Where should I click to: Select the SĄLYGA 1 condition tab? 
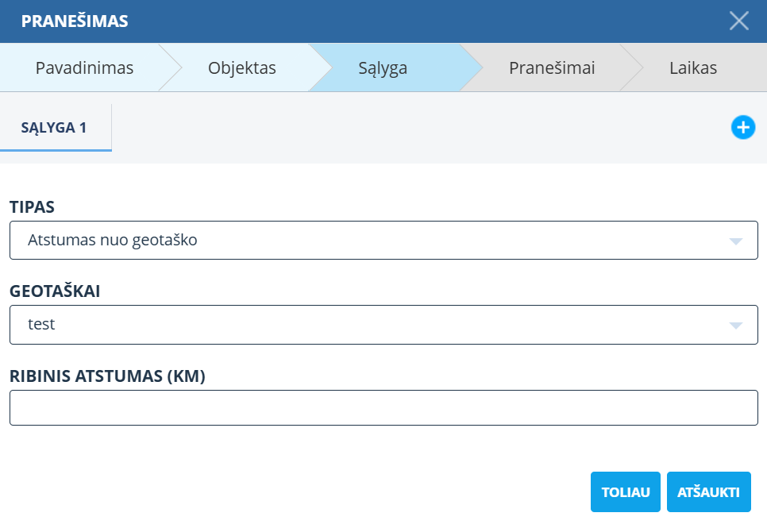[54, 128]
